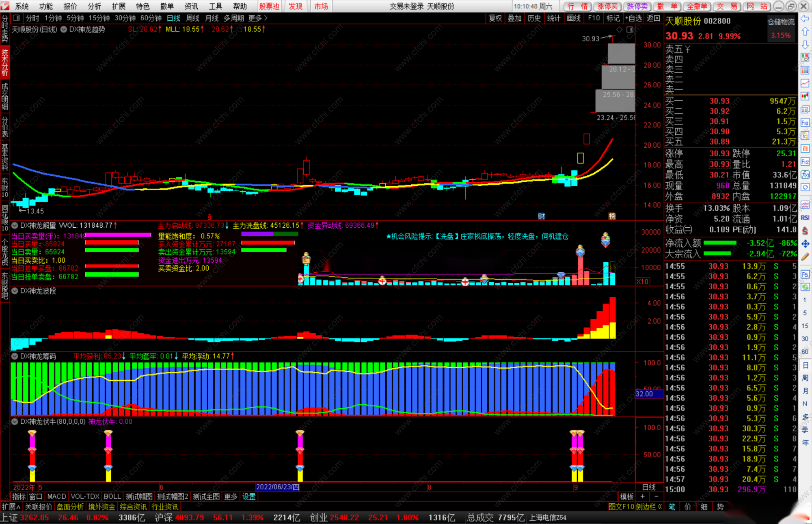Image resolution: width=812 pixels, height=524 pixels.
Task: Expand the DX神龙趋势 indicator dropdown
Action: [x=64, y=30]
